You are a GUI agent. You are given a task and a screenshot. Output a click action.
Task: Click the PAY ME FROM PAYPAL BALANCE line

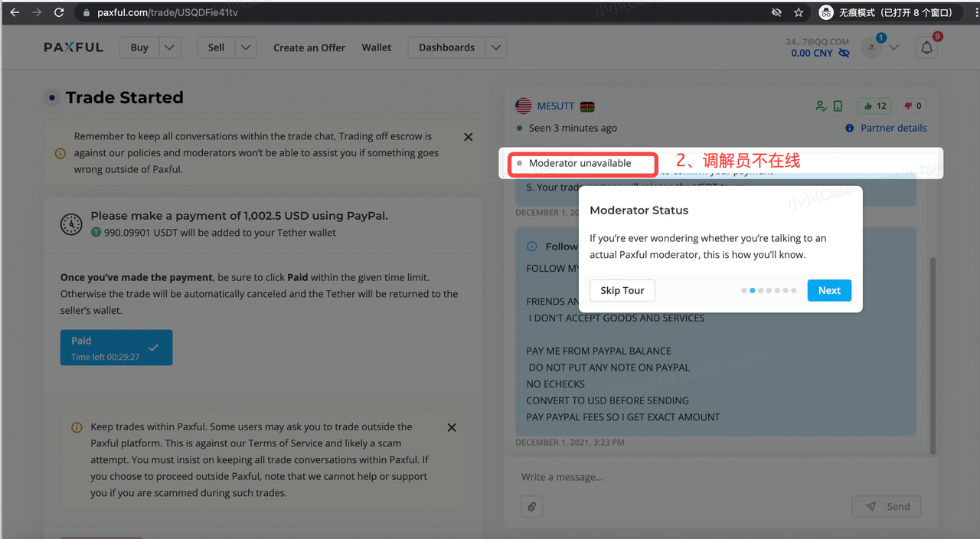(599, 351)
